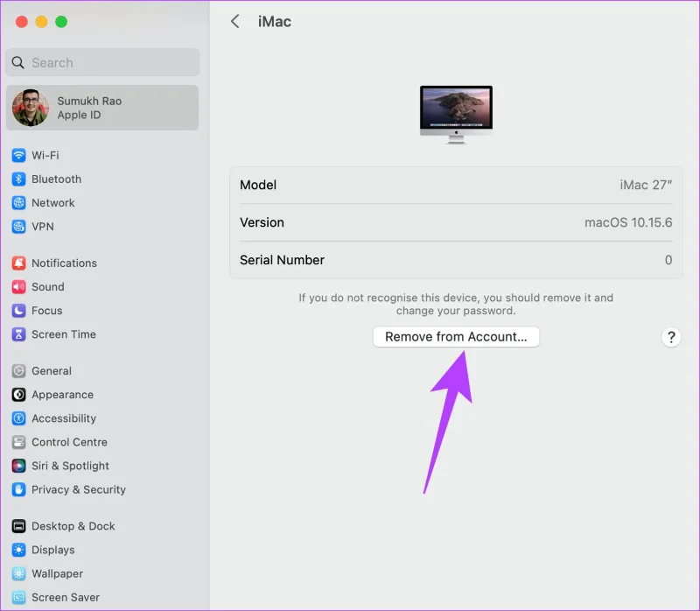This screenshot has height=611, width=700.
Task: Open Screen Time settings label
Action: (x=64, y=334)
